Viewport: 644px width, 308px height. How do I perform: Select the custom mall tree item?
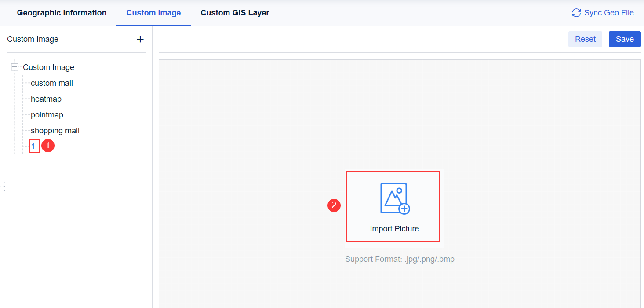[x=51, y=83]
